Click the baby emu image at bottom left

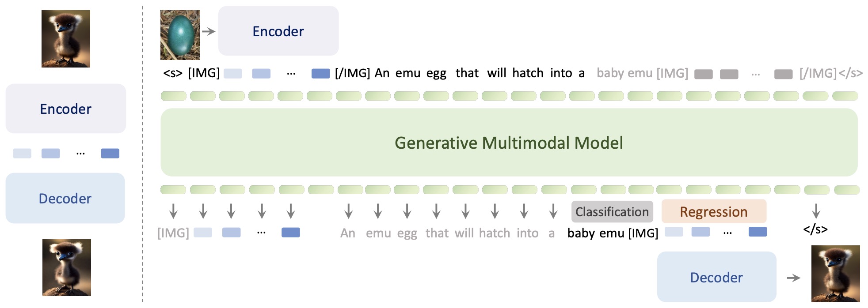pyautogui.click(x=67, y=267)
